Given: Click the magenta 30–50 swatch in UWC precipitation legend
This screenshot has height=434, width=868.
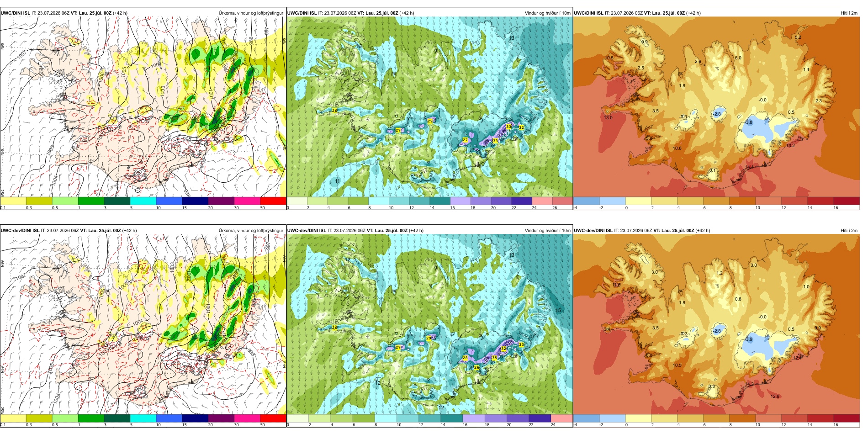Looking at the screenshot, I should 247,201.
